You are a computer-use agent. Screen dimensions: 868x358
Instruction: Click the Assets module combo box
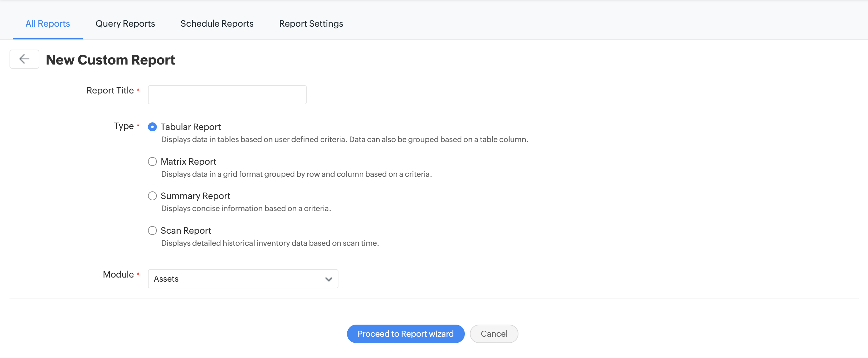click(236, 279)
